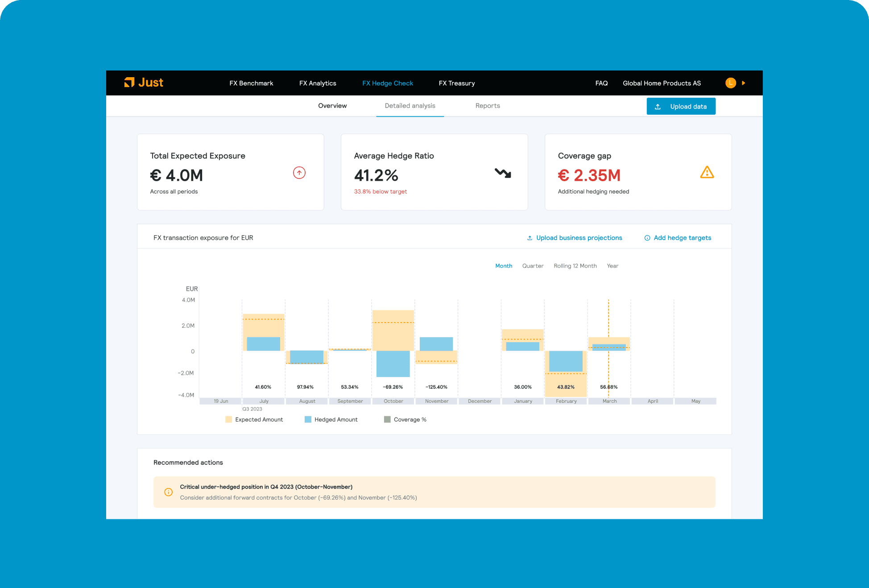
Task: Expand the account menu arrow
Action: [743, 83]
